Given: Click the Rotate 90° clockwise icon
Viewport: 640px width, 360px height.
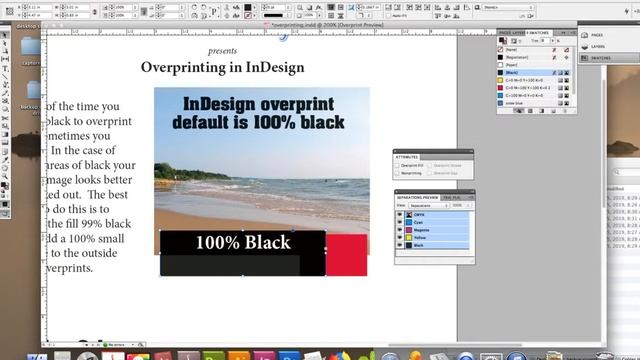Looking at the screenshot, I should tap(194, 7).
